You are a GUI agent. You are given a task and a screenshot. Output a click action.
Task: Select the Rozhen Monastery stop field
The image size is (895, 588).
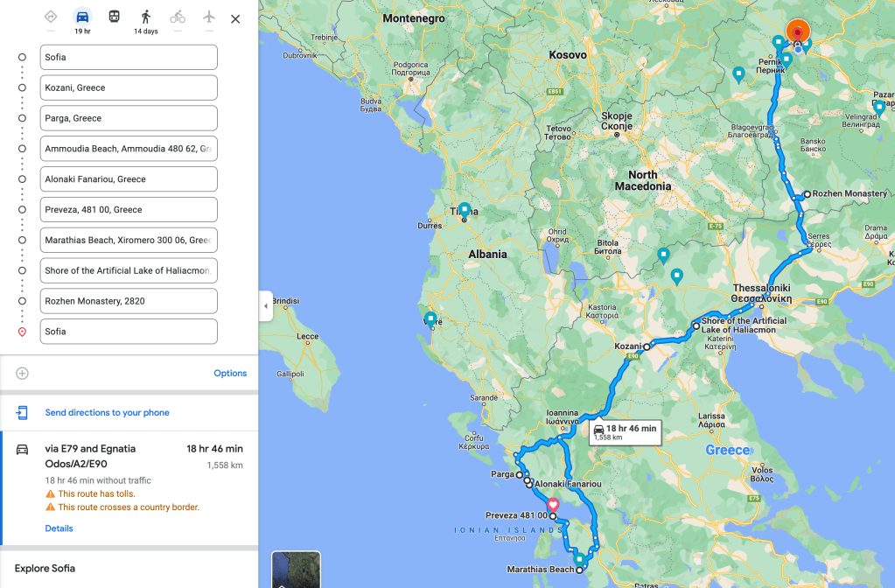pos(129,301)
